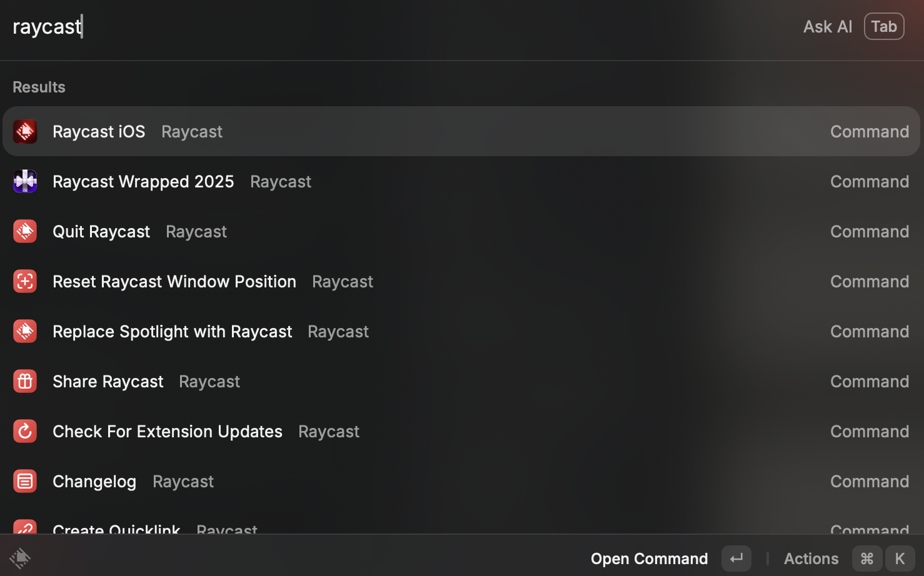924x576 pixels.
Task: Click the Enter key hint icon
Action: click(736, 559)
